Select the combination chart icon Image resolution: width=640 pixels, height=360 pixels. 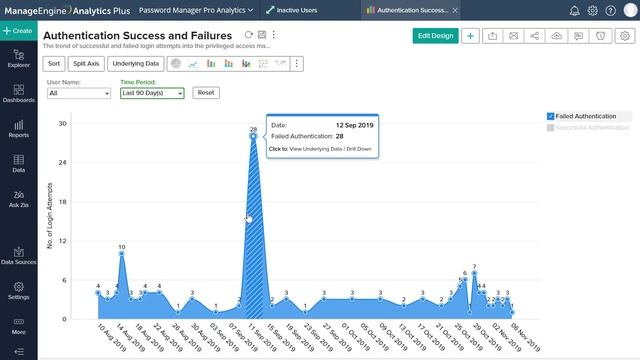[246, 64]
